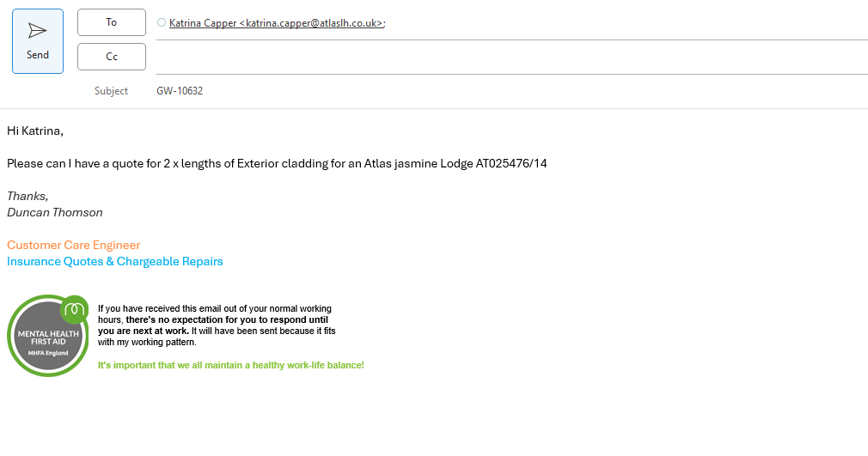Place cursor on the italic "Thanks," line

pyautogui.click(x=28, y=196)
